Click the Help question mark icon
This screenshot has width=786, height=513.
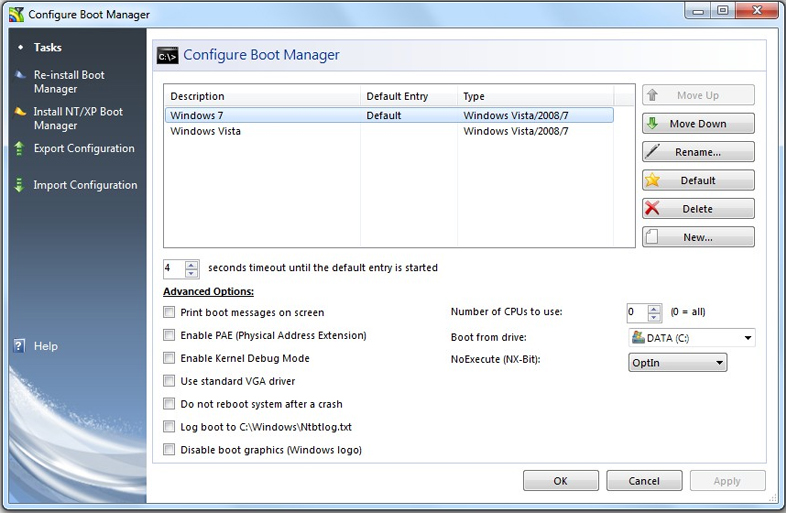coord(19,346)
